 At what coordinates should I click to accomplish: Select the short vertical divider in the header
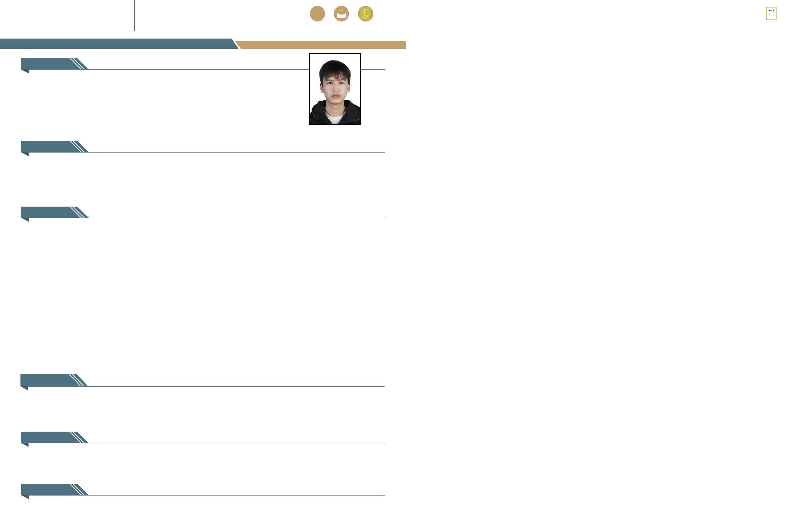point(135,16)
